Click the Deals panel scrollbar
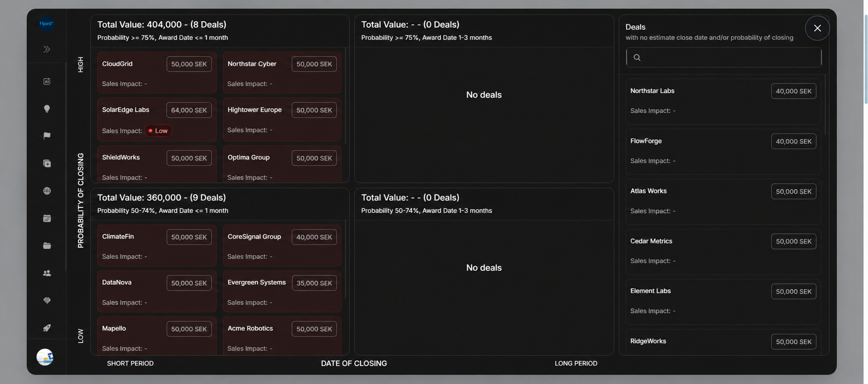This screenshot has width=868, height=384. pyautogui.click(x=826, y=105)
